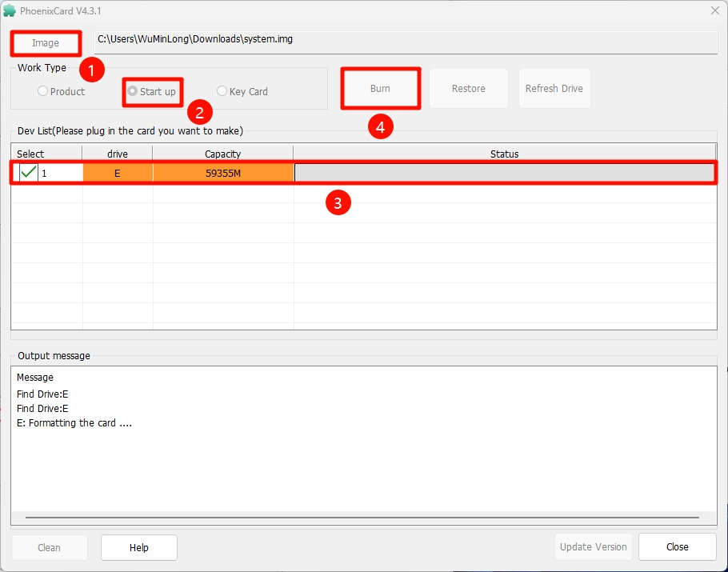Open Help for PhoenixCard
Screen dimensions: 728x572
[138, 547]
